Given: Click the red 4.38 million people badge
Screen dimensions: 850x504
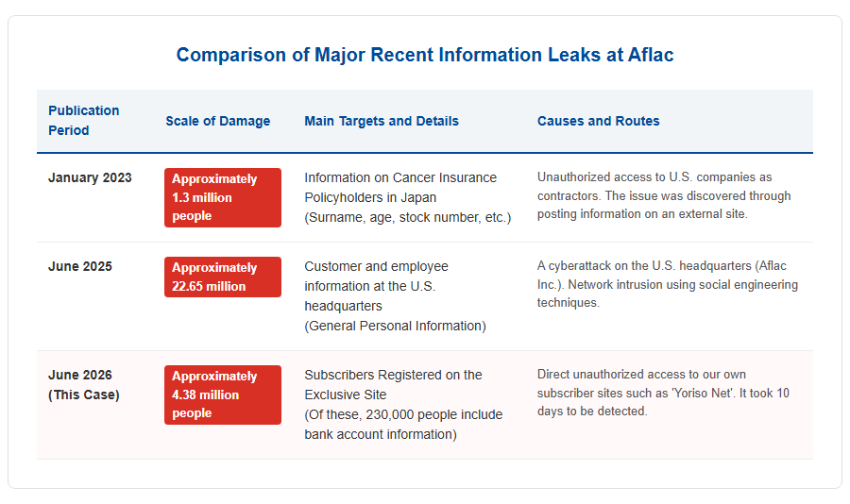Looking at the screenshot, I should (x=223, y=395).
